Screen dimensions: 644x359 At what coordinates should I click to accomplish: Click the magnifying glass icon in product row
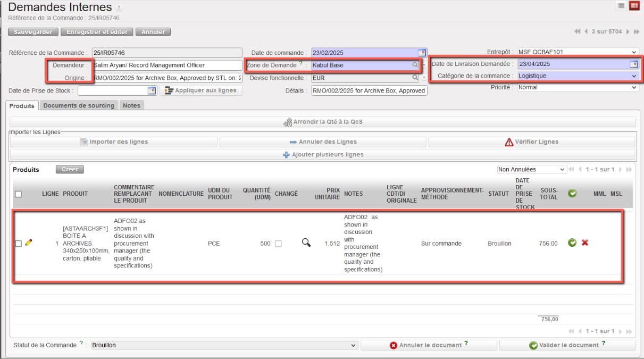[306, 243]
